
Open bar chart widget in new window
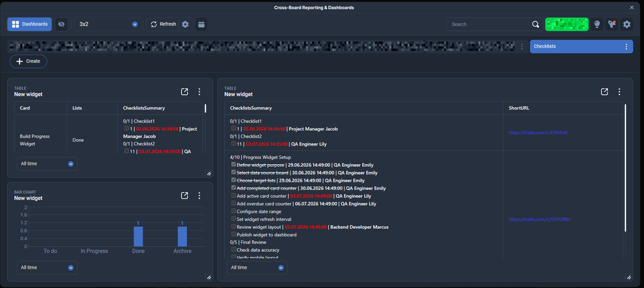pos(184,196)
